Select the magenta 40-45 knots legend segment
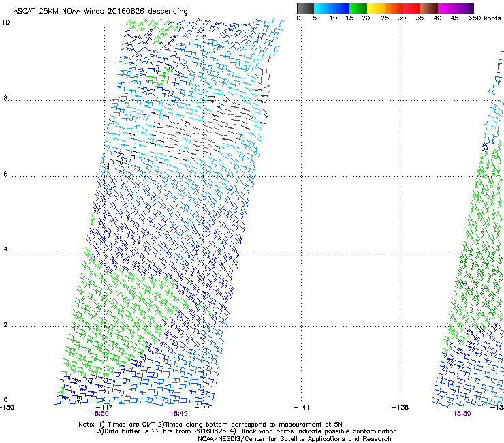This screenshot has width=504, height=443. click(x=447, y=8)
